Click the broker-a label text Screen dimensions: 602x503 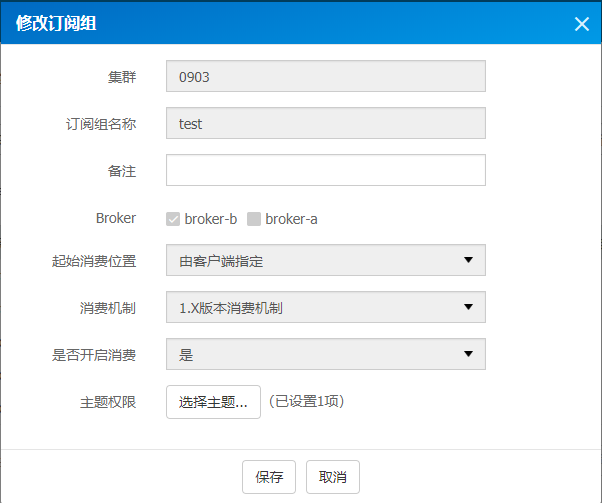coord(291,219)
